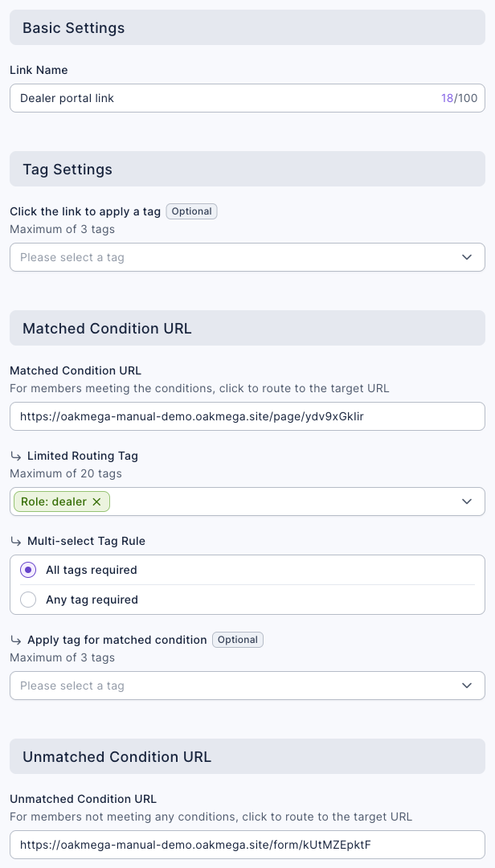Expand the Limited Routing Tag dropdown arrow
This screenshot has width=495, height=868.
pyautogui.click(x=467, y=502)
